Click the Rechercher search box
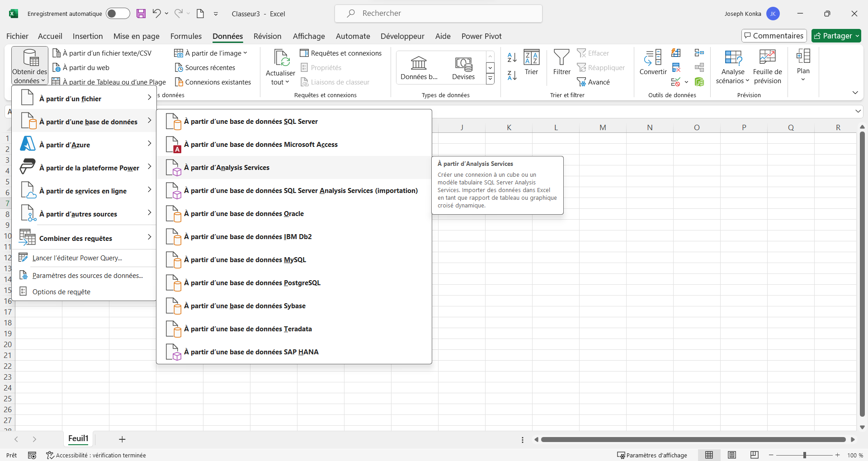 tap(438, 14)
